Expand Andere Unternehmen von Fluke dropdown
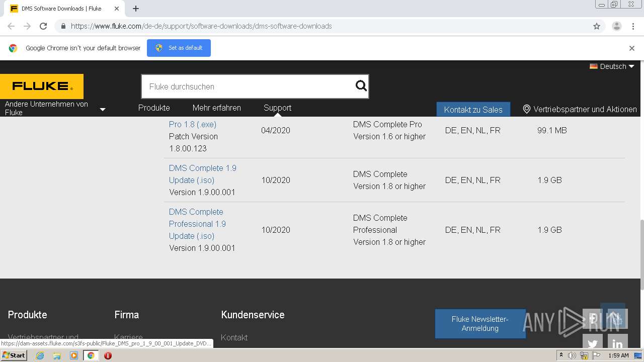 coord(103,109)
